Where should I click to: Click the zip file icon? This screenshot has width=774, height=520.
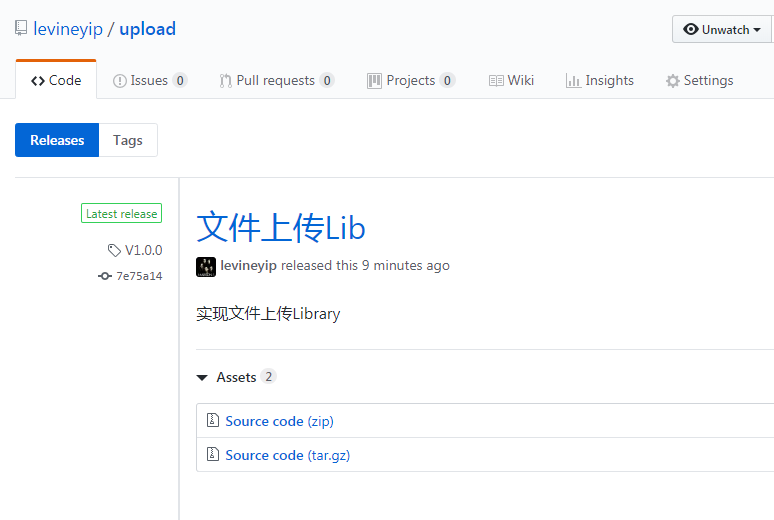(213, 420)
